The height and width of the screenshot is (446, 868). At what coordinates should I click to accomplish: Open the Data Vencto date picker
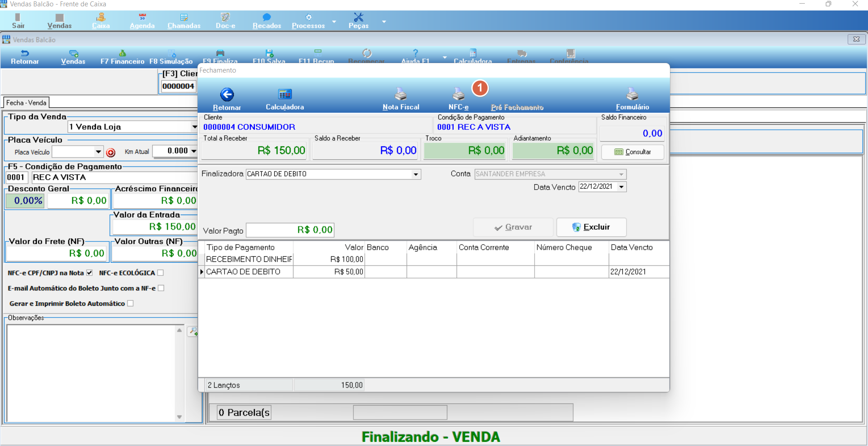621,187
